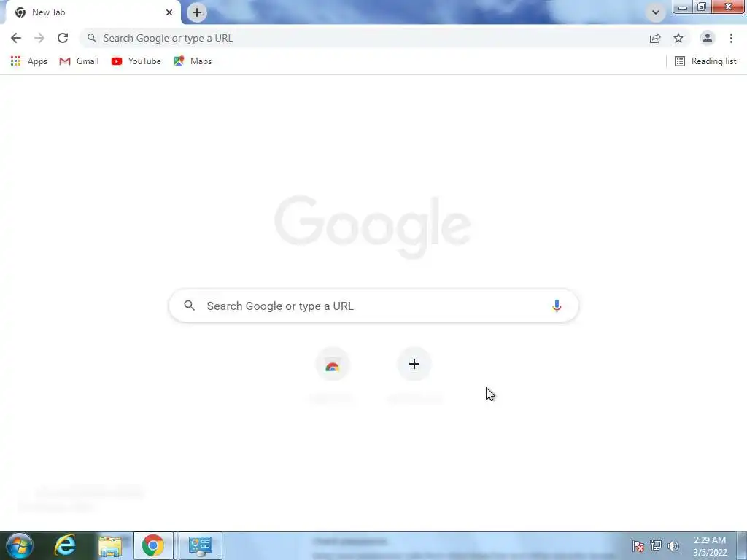
Task: Select the New Tab tab
Action: [93, 12]
